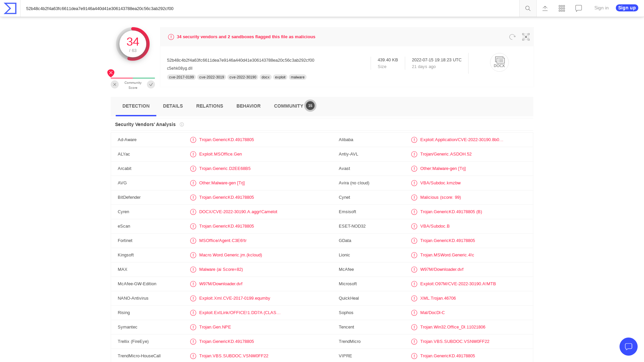Click alert icon in Symantec row

(x=193, y=327)
